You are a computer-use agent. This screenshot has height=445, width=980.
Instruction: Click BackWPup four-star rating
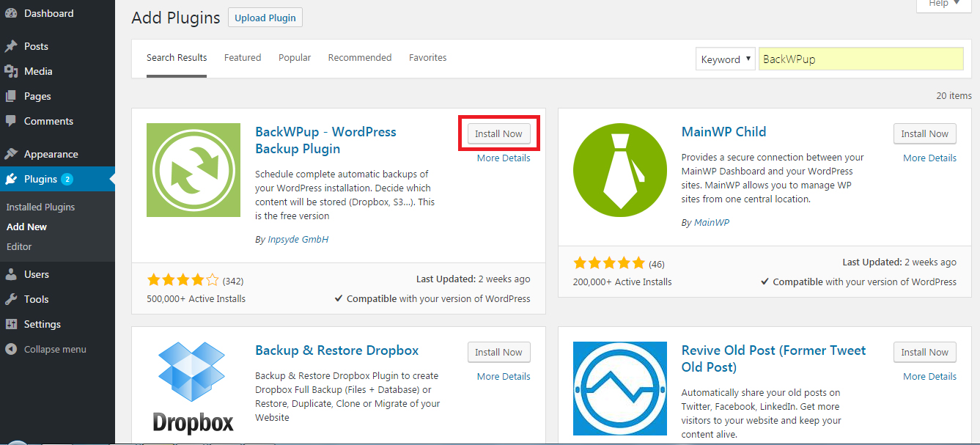[183, 280]
